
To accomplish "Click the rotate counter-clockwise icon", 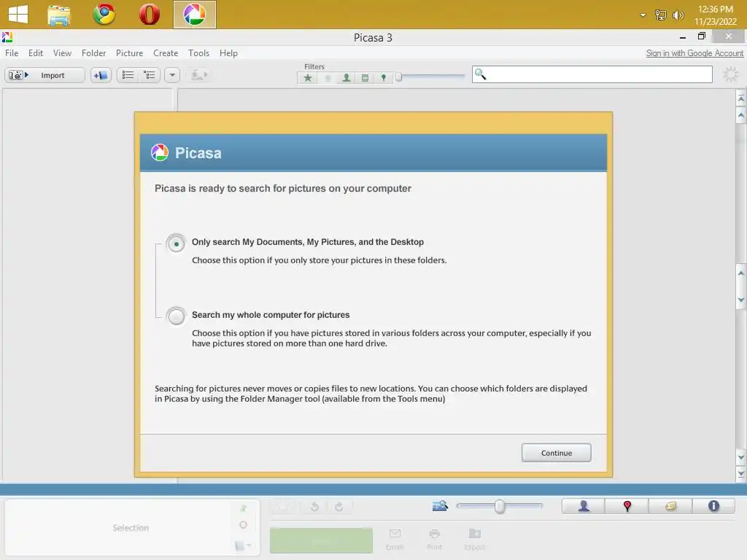I will (314, 507).
